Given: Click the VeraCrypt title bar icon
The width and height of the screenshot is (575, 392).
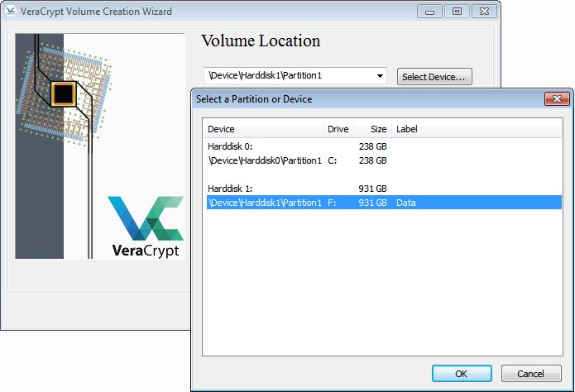Looking at the screenshot, I should pos(11,12).
